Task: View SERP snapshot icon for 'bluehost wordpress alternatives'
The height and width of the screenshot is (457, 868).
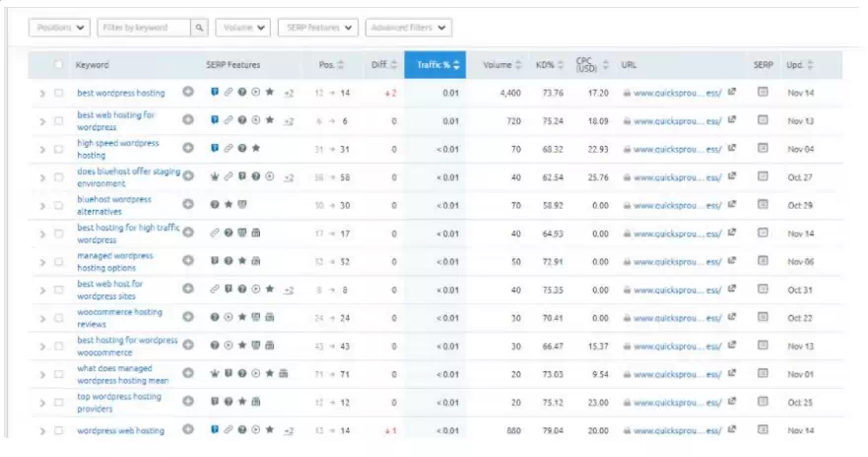Action: click(762, 205)
